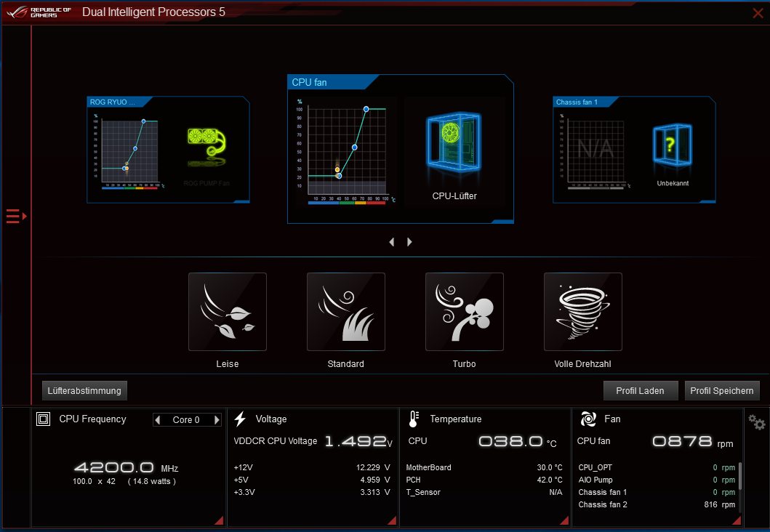Show previous fan card with left arrow
Viewport: 770px width, 532px height.
click(392, 242)
